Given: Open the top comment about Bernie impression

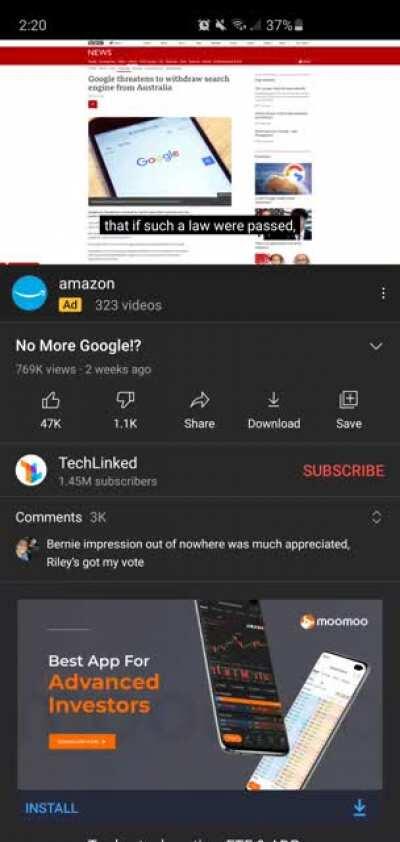Looking at the screenshot, I should [198, 553].
